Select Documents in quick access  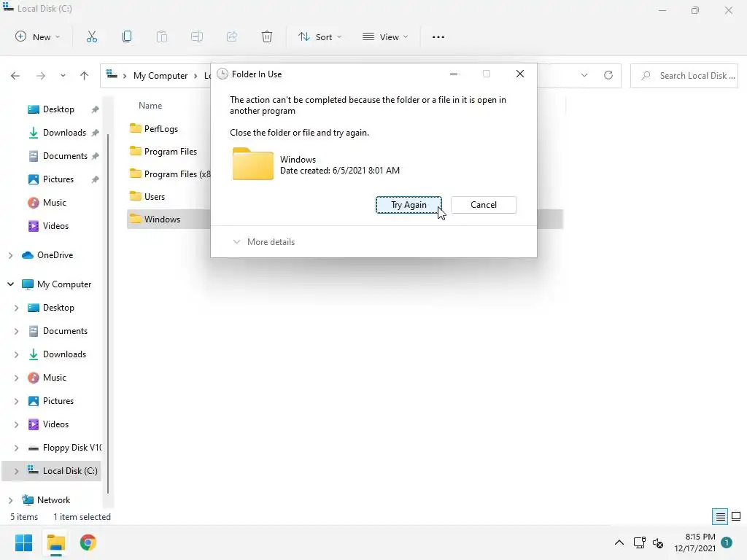tap(64, 156)
